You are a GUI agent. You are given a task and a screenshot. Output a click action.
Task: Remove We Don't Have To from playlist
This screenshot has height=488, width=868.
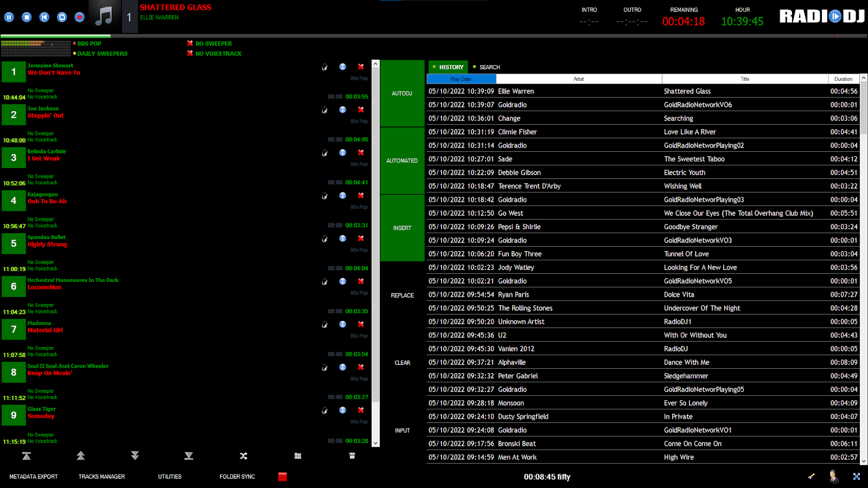(361, 67)
